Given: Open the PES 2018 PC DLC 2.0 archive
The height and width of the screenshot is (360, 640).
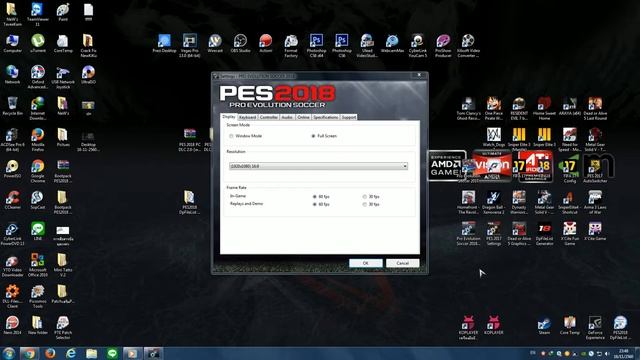Looking at the screenshot, I should [x=189, y=140].
